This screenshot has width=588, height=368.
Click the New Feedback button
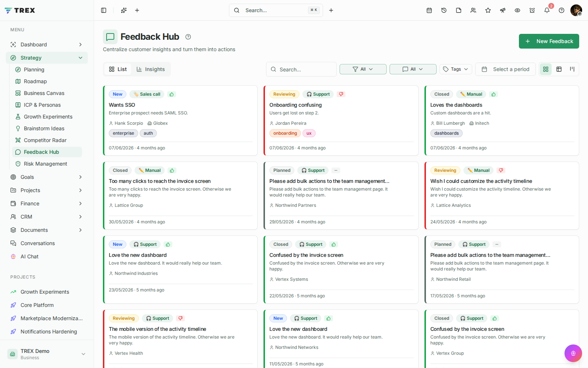point(549,41)
